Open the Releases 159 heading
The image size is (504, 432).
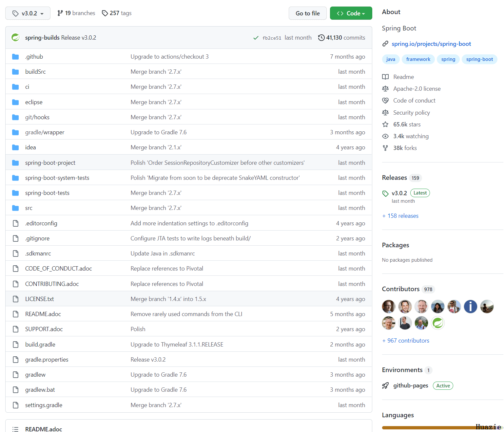coord(402,178)
